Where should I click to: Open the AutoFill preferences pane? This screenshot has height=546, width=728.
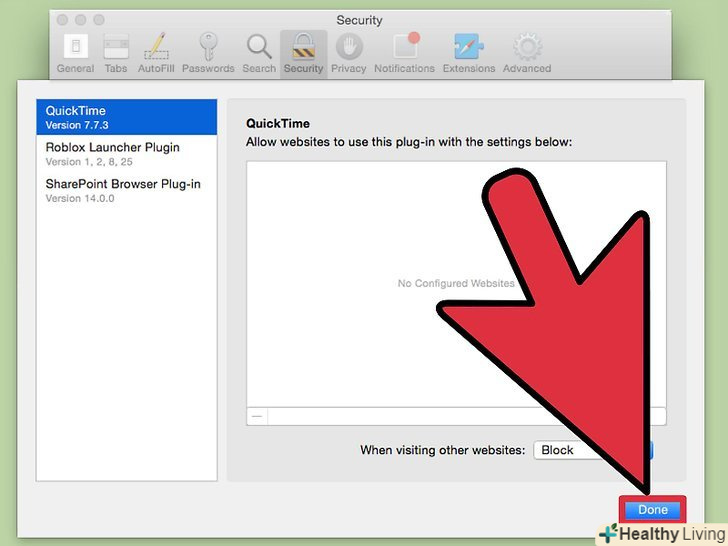156,53
